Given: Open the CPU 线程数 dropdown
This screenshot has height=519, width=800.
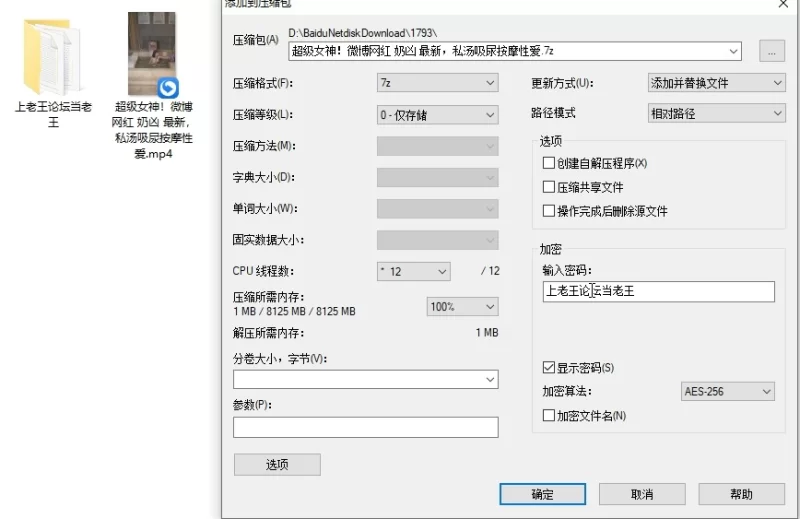Looking at the screenshot, I should (413, 271).
